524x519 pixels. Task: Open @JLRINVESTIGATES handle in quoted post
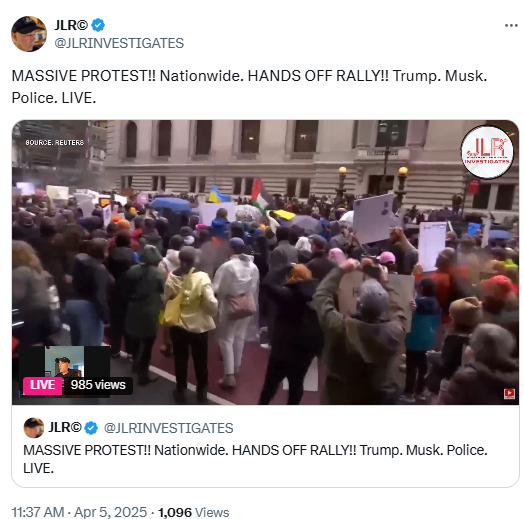168,428
